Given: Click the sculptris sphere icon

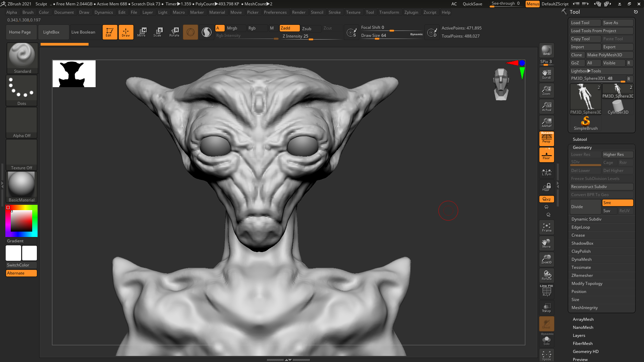Looking at the screenshot, I should coord(191,32).
